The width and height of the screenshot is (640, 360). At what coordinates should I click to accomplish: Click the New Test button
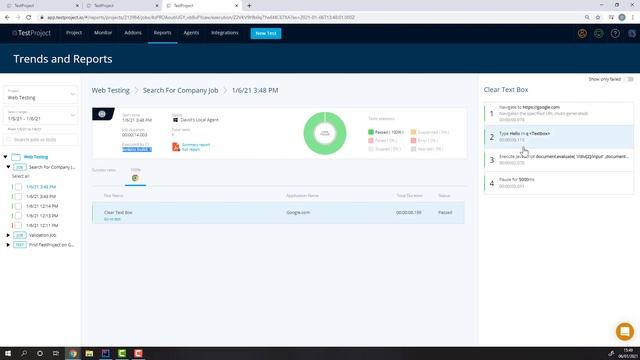[266, 33]
